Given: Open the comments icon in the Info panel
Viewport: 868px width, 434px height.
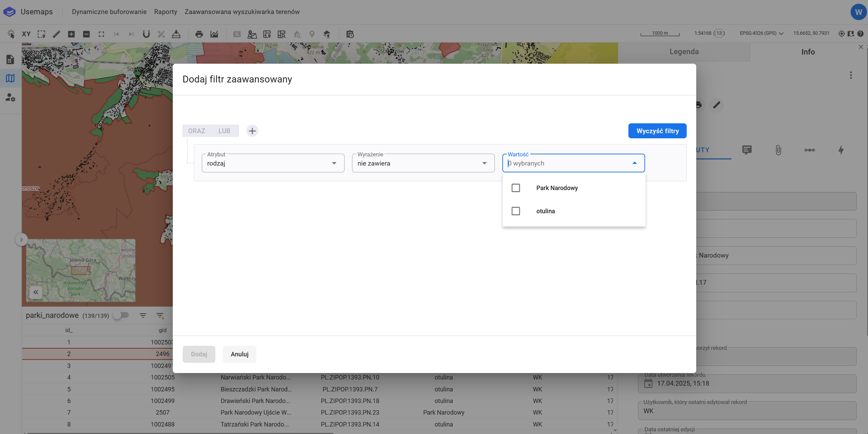Looking at the screenshot, I should coord(747,150).
